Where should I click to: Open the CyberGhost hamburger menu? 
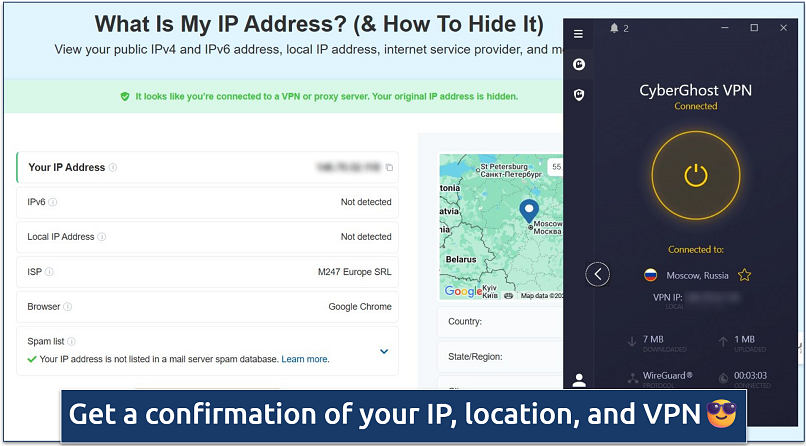coord(578,33)
